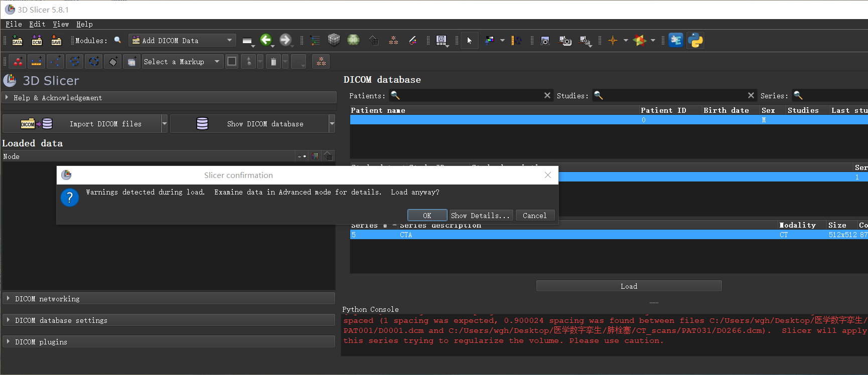868x375 pixels.
Task: Open the Models module icon
Action: coord(353,40)
